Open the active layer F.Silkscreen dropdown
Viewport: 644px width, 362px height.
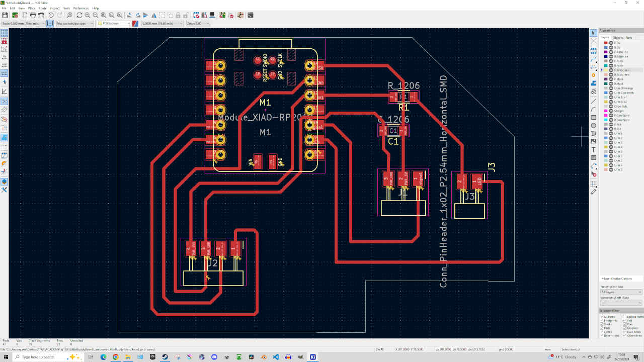pos(114,24)
